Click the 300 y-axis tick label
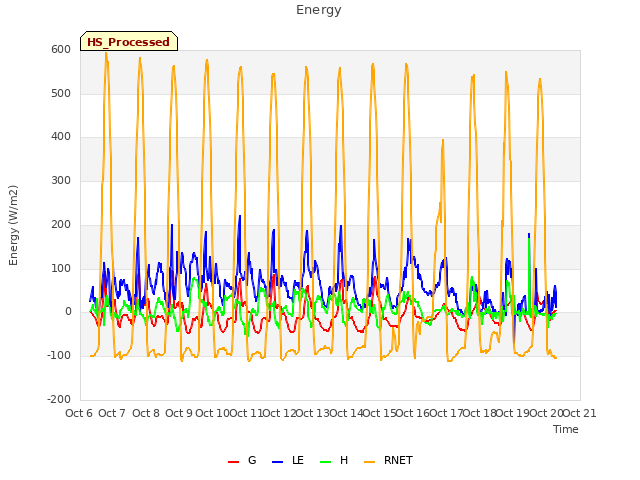 pyautogui.click(x=61, y=181)
